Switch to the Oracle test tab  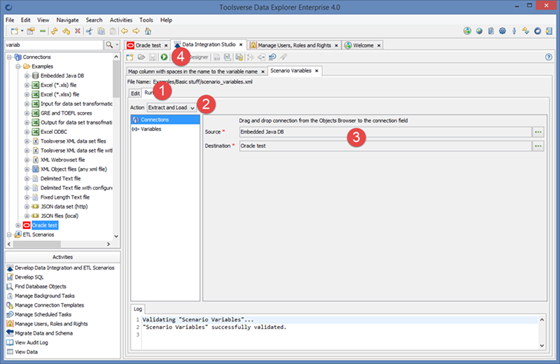pyautogui.click(x=148, y=45)
